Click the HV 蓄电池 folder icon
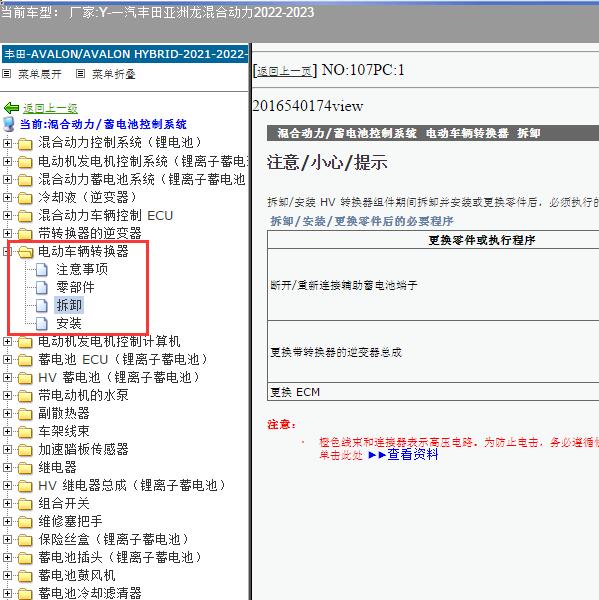 25,378
